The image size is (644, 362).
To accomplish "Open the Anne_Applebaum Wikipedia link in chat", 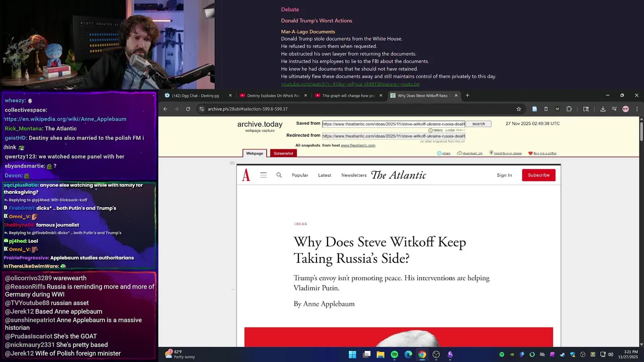I will (65, 119).
